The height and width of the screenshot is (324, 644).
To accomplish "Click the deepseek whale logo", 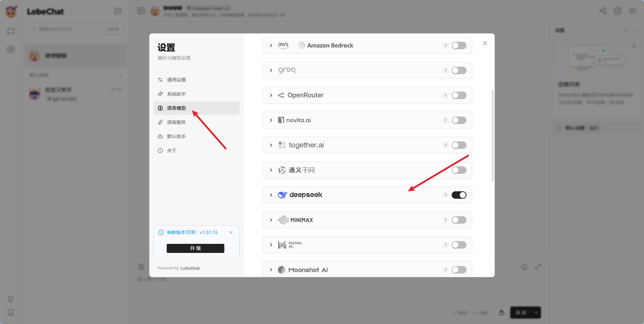I will pos(282,195).
